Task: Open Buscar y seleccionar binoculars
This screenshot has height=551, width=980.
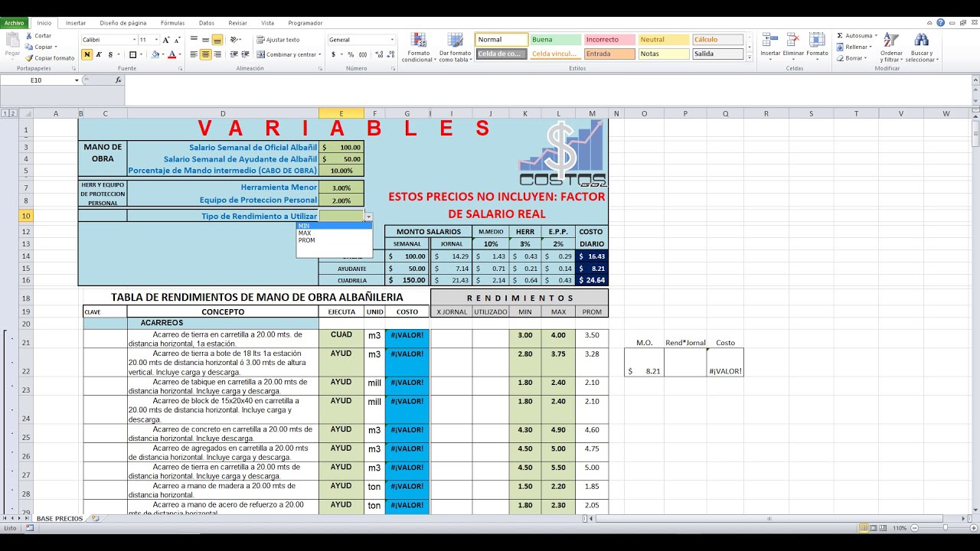Action: click(921, 47)
